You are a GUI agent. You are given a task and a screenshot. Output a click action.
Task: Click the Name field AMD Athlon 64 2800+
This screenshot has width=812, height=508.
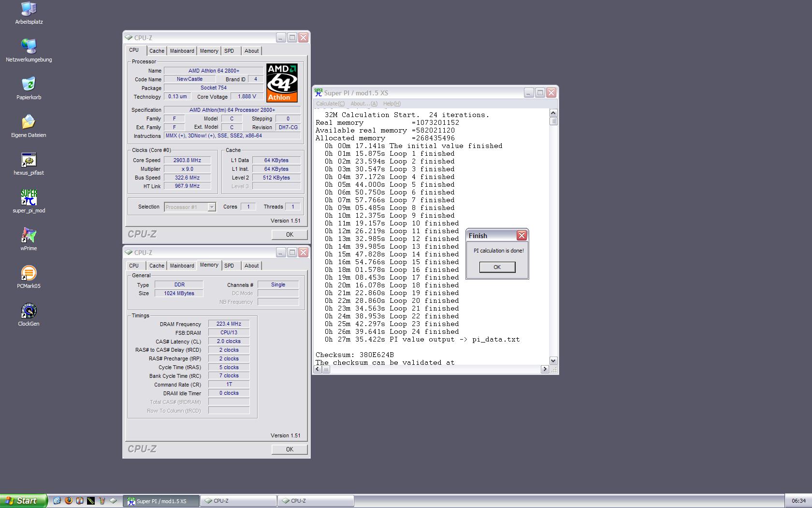pyautogui.click(x=214, y=71)
